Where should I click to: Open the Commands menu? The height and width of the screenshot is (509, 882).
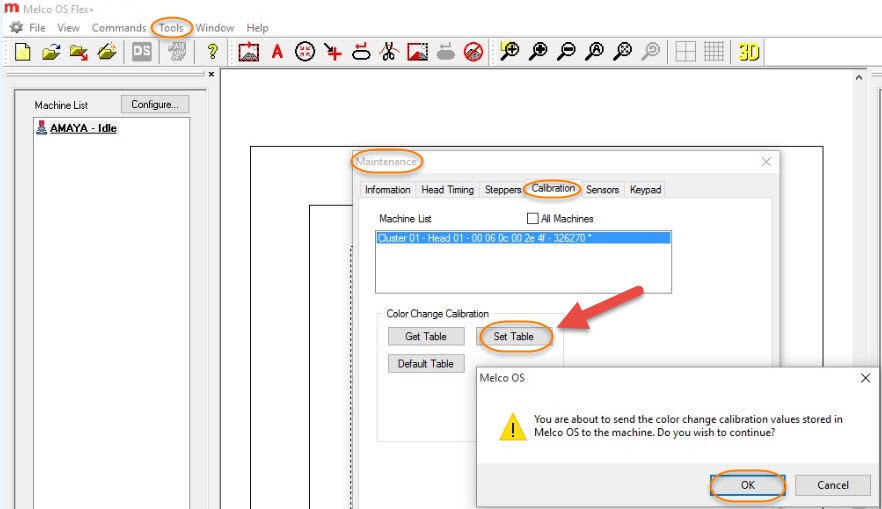[x=119, y=28]
